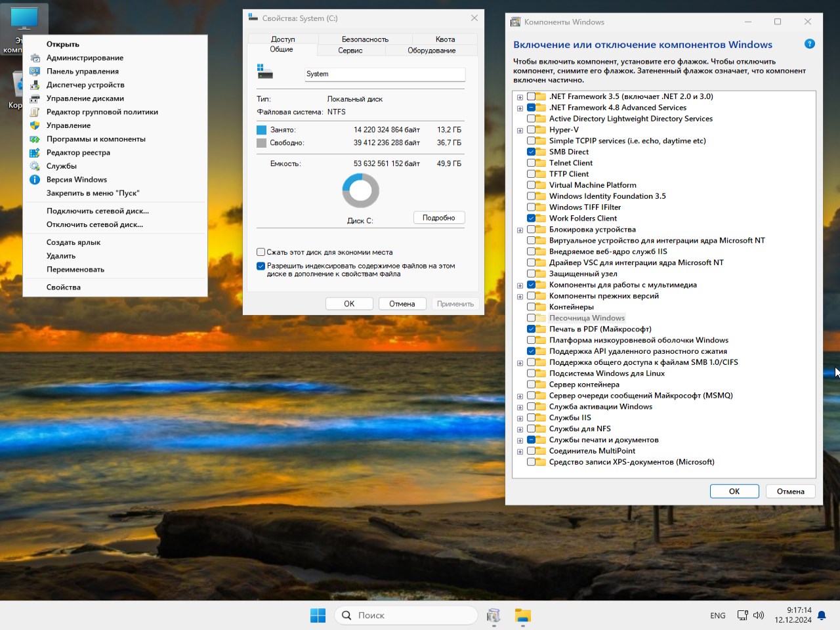Select the Disk Management icon in context menu

click(35, 98)
